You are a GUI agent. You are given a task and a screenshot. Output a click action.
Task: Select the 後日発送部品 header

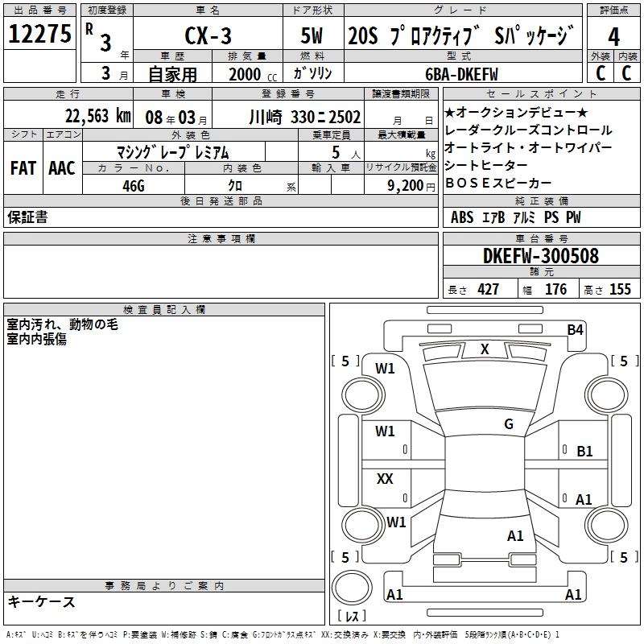click(221, 200)
